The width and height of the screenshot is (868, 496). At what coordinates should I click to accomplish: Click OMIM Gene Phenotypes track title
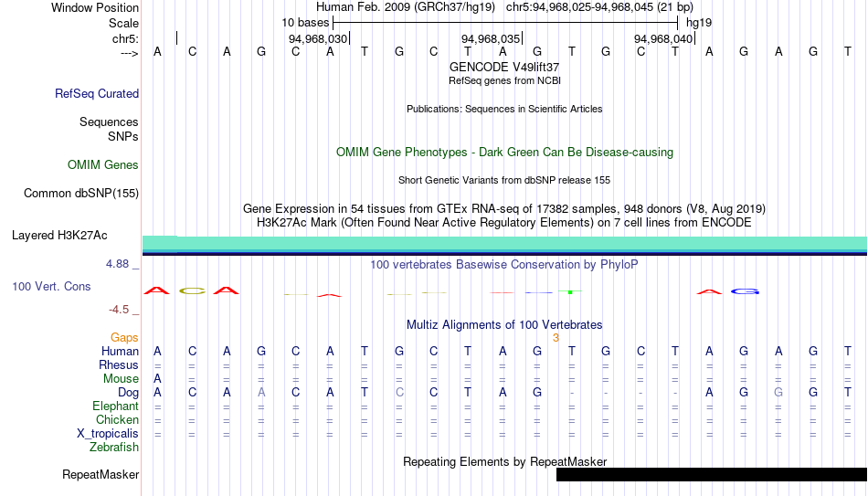point(504,153)
